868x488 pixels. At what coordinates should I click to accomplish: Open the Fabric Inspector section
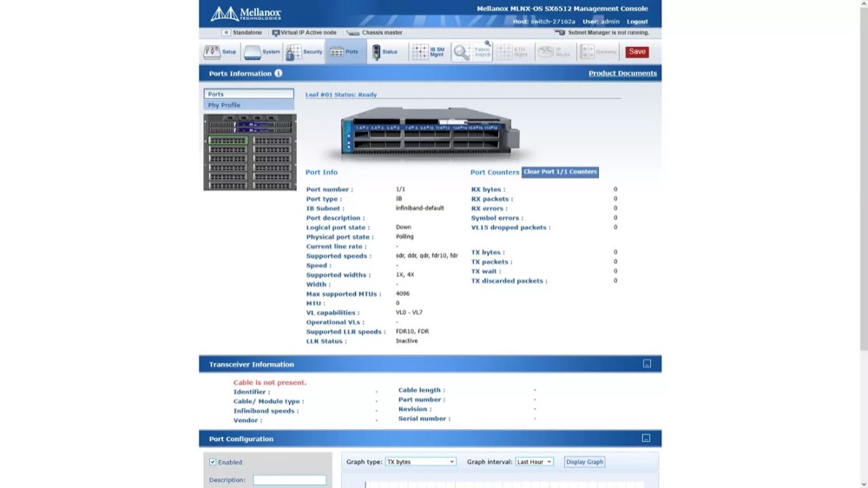471,51
